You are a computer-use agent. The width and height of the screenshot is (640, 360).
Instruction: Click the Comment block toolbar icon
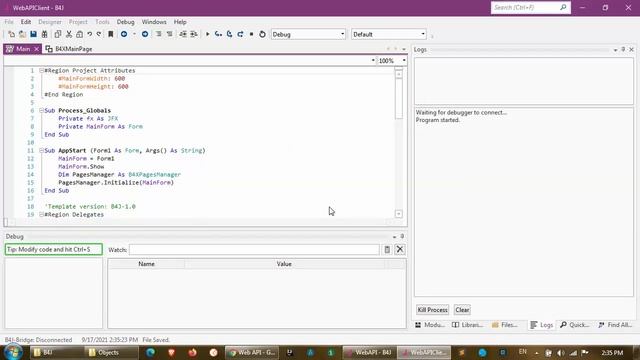158,34
